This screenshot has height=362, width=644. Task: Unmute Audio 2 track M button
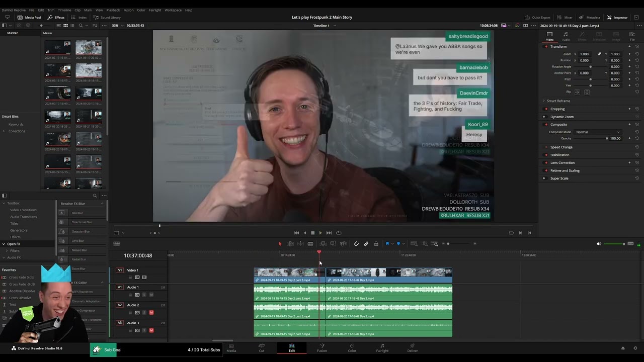151,313
